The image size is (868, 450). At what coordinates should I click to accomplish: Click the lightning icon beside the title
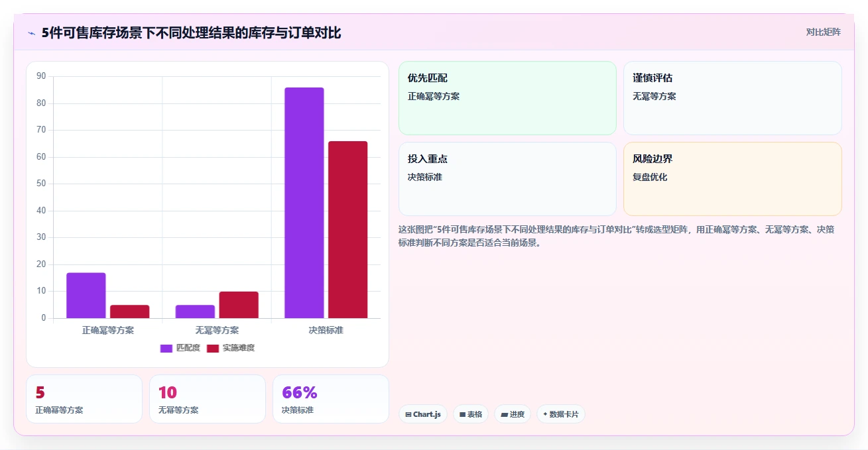tap(31, 32)
